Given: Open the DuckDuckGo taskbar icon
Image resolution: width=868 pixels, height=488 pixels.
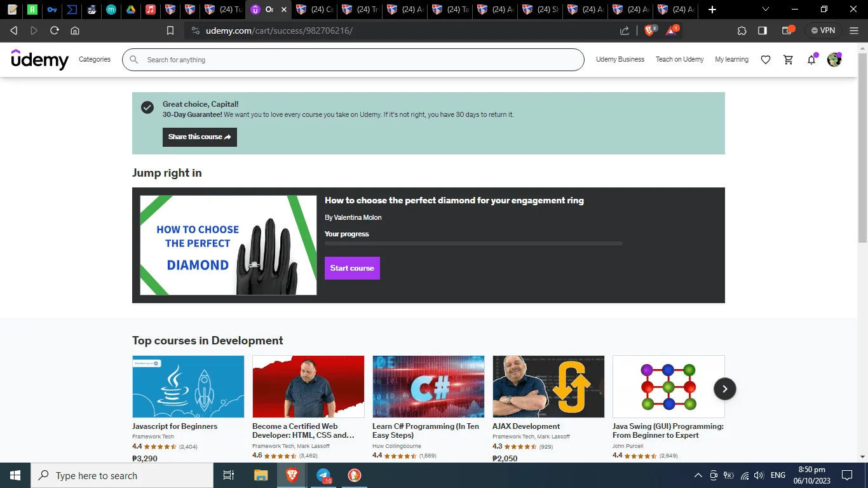Looking at the screenshot, I should [x=355, y=475].
